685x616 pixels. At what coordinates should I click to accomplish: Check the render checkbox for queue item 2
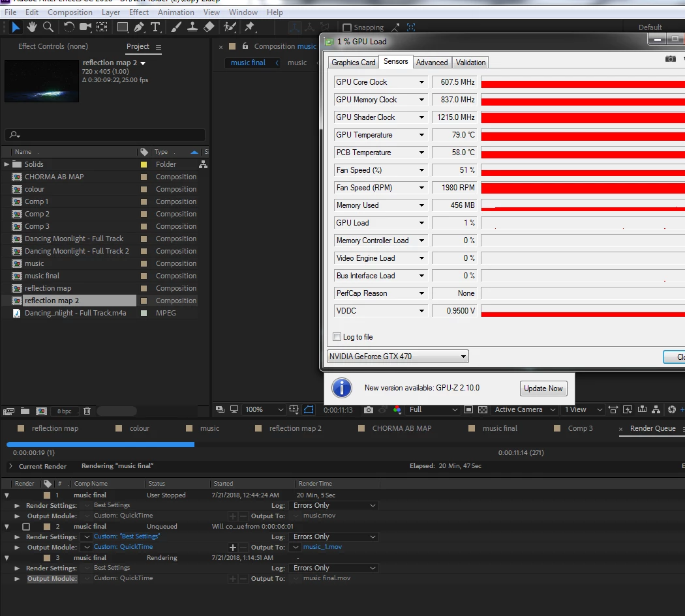point(26,527)
